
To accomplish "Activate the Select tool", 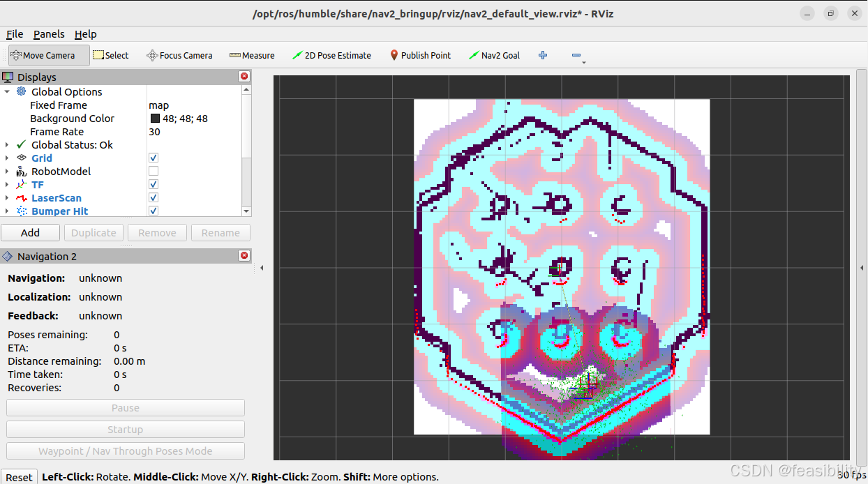I will click(111, 55).
